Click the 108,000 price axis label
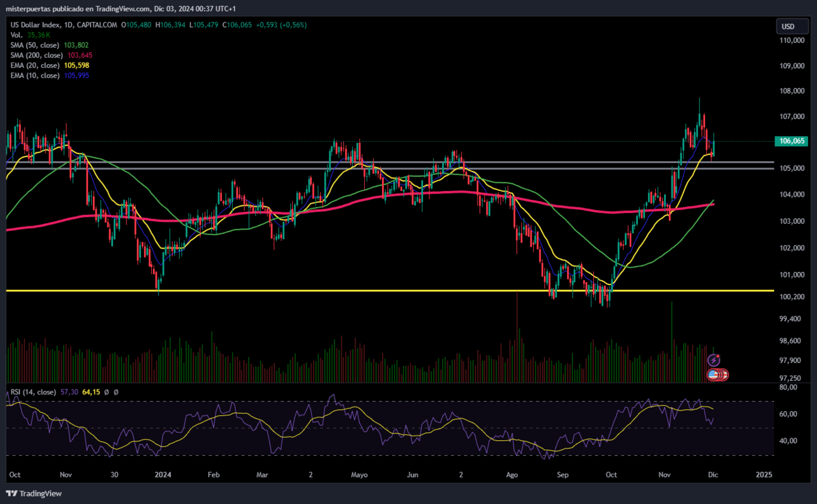817x504 pixels. (792, 91)
